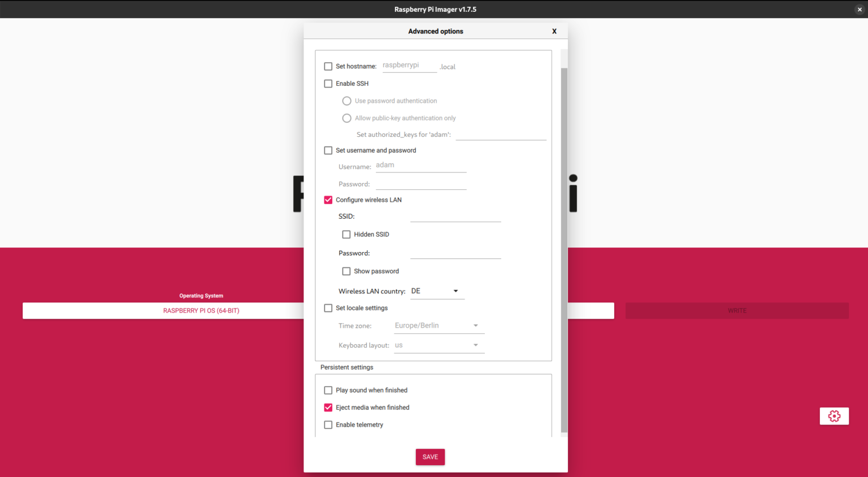The image size is (868, 477).
Task: Check Set username and password
Action: [328, 150]
